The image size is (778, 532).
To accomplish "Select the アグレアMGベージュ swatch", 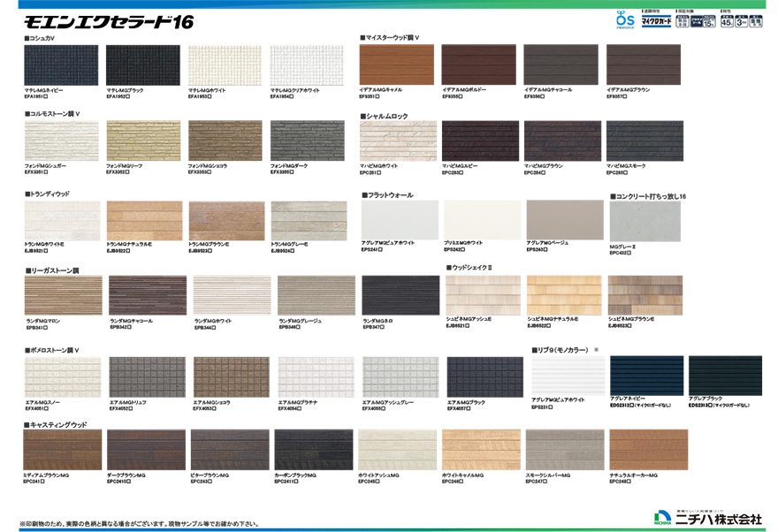I will pos(565,220).
